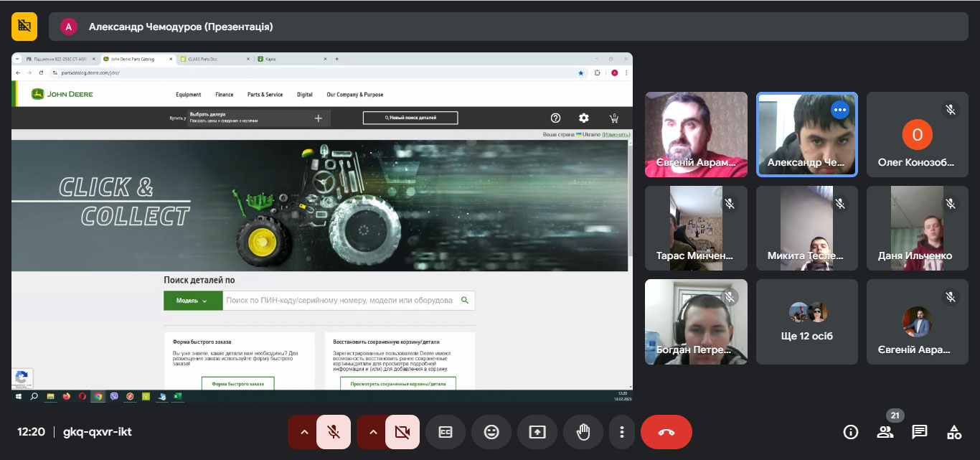Image resolution: width=980 pixels, height=460 pixels.
Task: Open Viber from shared taskbar
Action: coord(114,395)
